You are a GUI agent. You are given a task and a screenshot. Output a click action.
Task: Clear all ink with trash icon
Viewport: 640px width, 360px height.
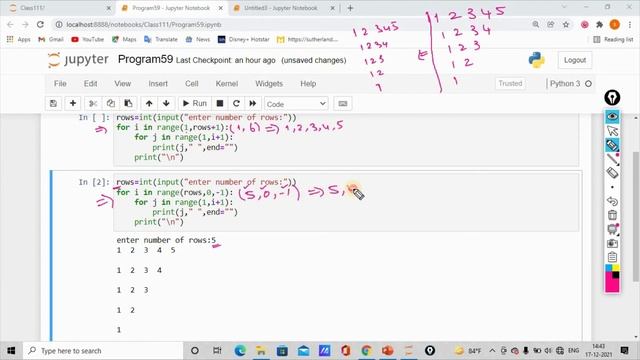click(612, 215)
